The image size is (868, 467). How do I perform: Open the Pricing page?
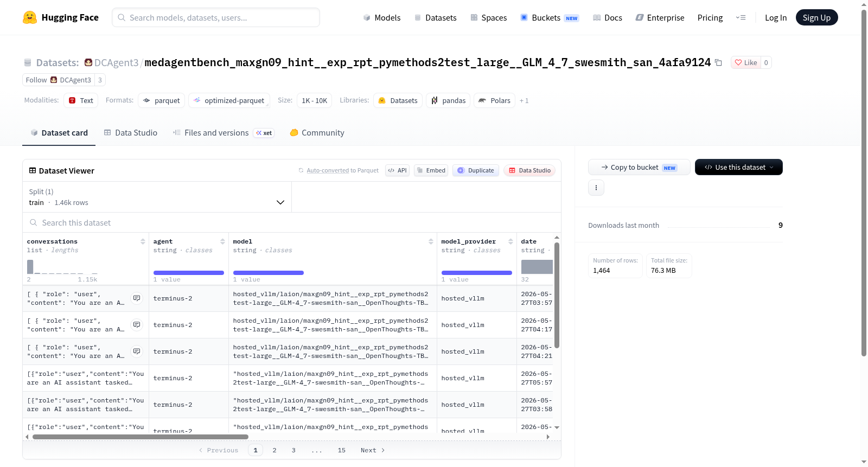[x=710, y=17]
